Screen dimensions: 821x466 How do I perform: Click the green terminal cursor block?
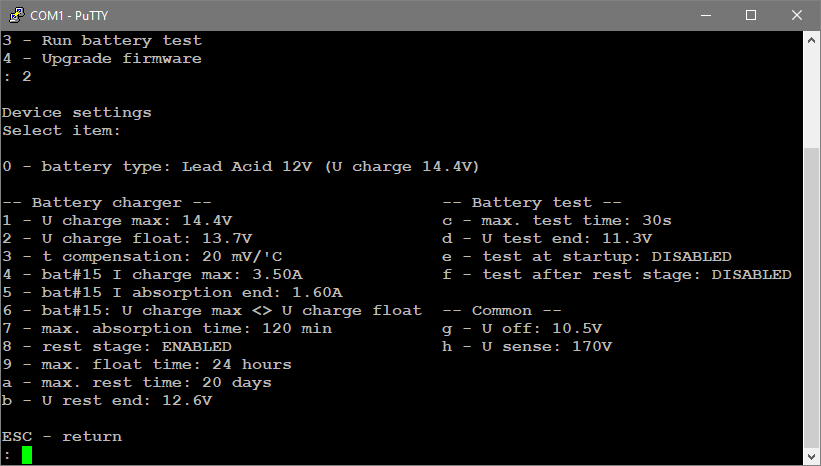27,455
